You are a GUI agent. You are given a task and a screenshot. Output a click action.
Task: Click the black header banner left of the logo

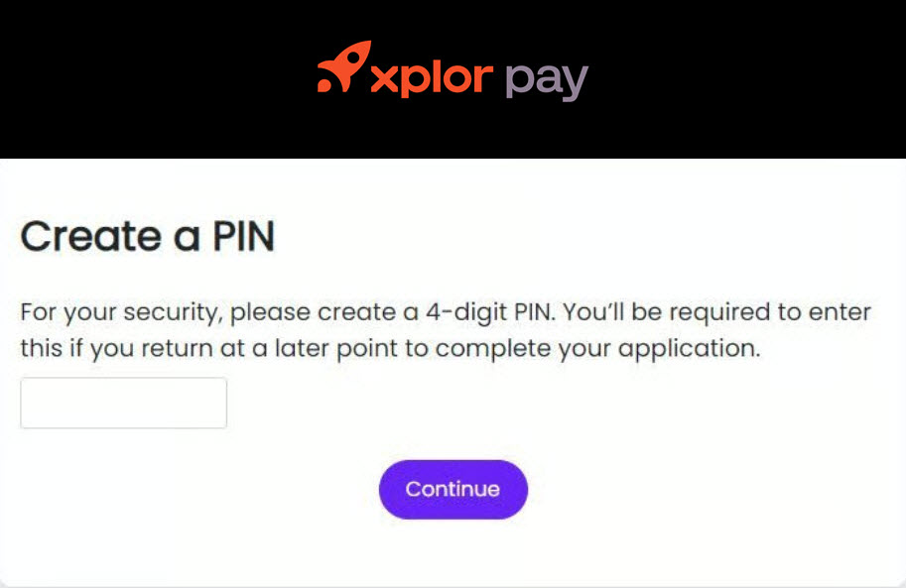[x=149, y=79]
